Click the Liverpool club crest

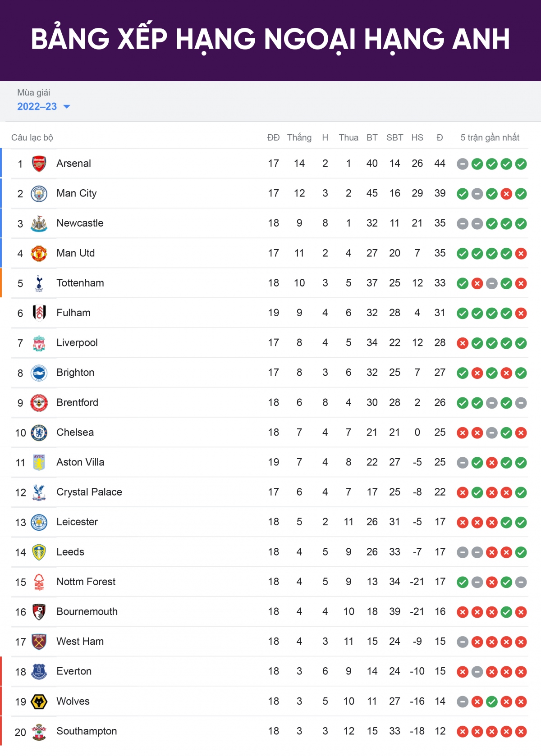click(x=39, y=343)
